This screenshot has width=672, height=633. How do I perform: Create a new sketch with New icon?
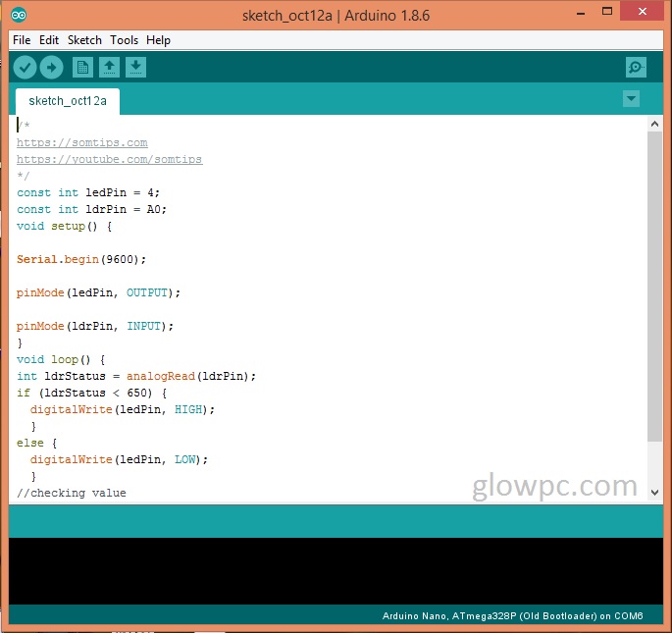(x=82, y=68)
